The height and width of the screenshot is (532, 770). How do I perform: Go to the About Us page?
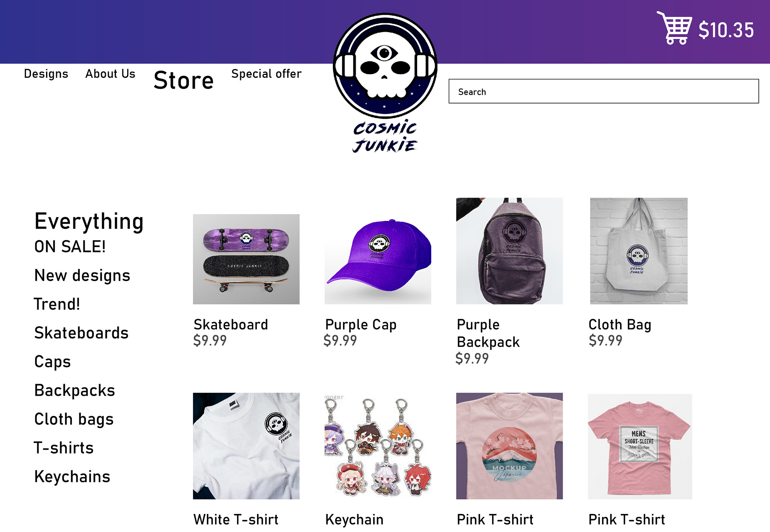110,74
